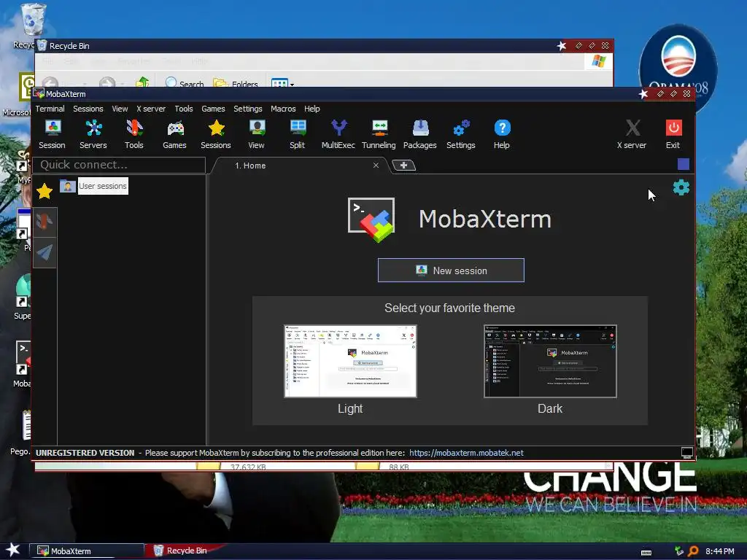Open the View menu in menu bar
Image resolution: width=747 pixels, height=560 pixels.
(x=120, y=109)
